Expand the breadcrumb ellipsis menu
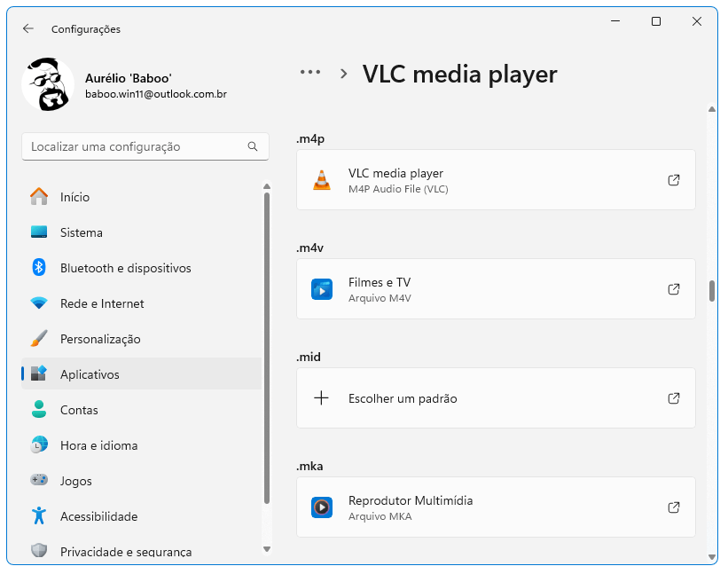 pyautogui.click(x=310, y=73)
